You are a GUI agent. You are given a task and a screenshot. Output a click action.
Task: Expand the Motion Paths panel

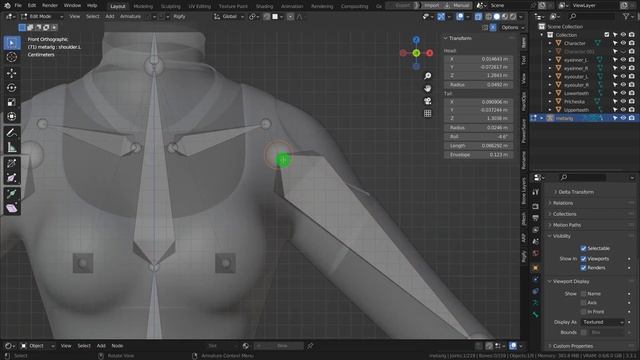click(x=567, y=225)
